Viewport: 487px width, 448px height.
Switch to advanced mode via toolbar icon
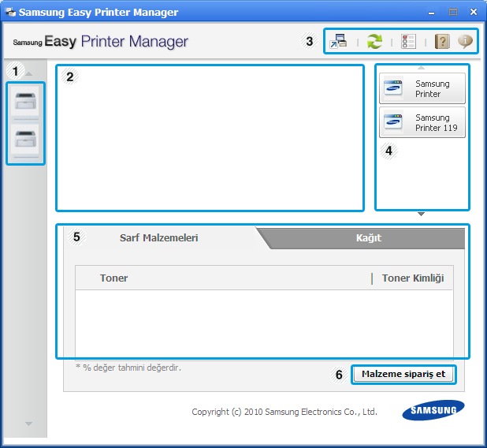(x=338, y=41)
